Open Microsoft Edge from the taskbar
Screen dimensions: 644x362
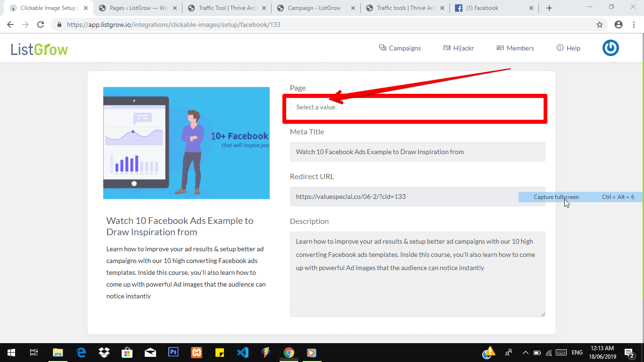(x=81, y=353)
